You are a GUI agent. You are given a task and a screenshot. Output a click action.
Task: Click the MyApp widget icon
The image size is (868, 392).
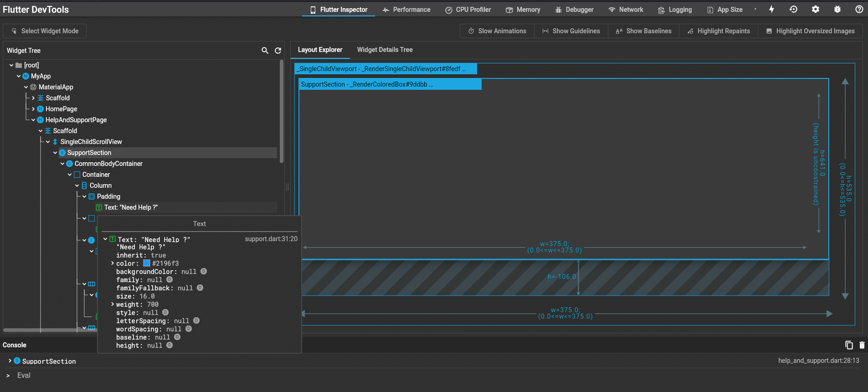click(x=26, y=76)
